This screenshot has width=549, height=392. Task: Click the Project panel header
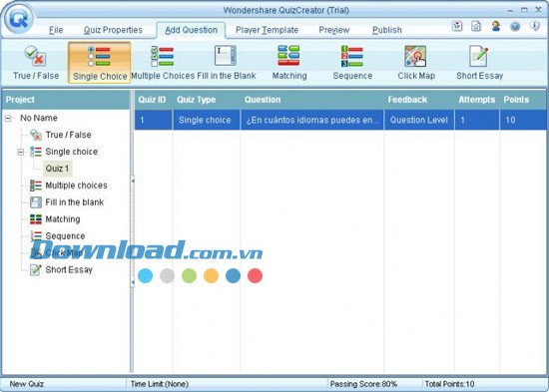[66, 100]
